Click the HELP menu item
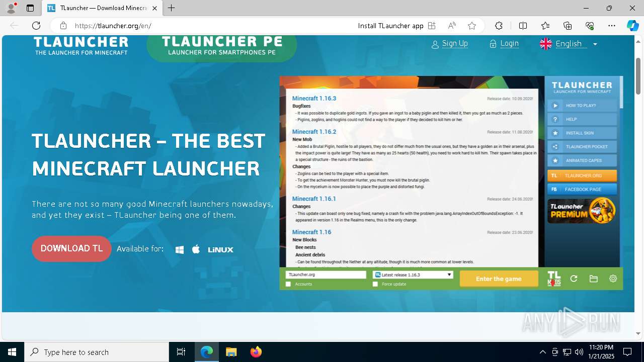This screenshot has width=644, height=362. 582,119
